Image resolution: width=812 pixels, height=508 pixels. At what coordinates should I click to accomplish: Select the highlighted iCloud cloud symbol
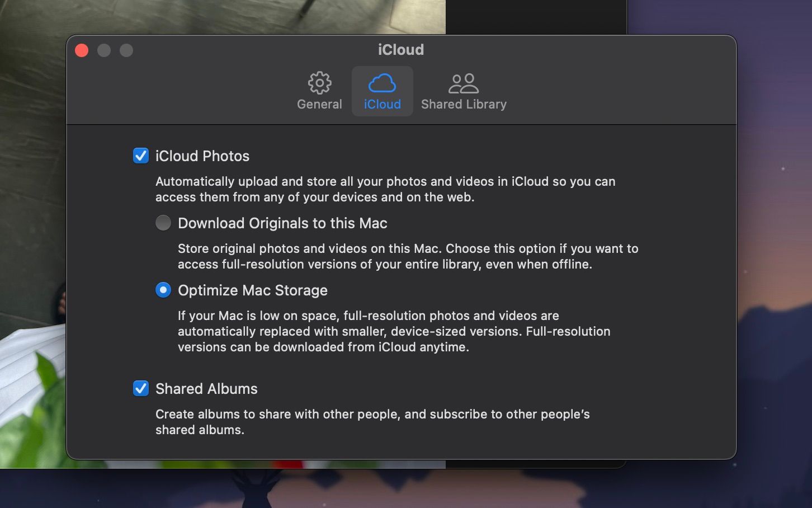coord(382,83)
